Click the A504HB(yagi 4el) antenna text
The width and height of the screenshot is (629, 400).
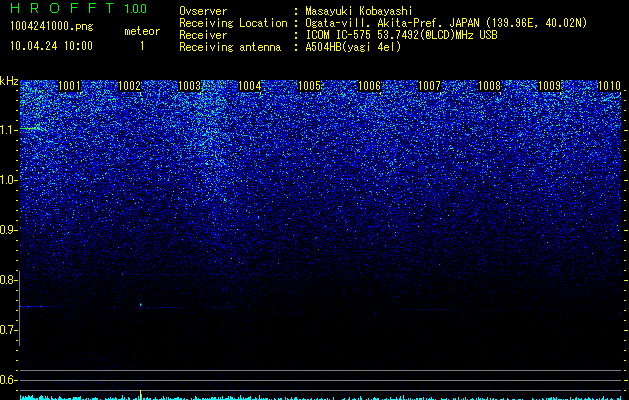353,47
